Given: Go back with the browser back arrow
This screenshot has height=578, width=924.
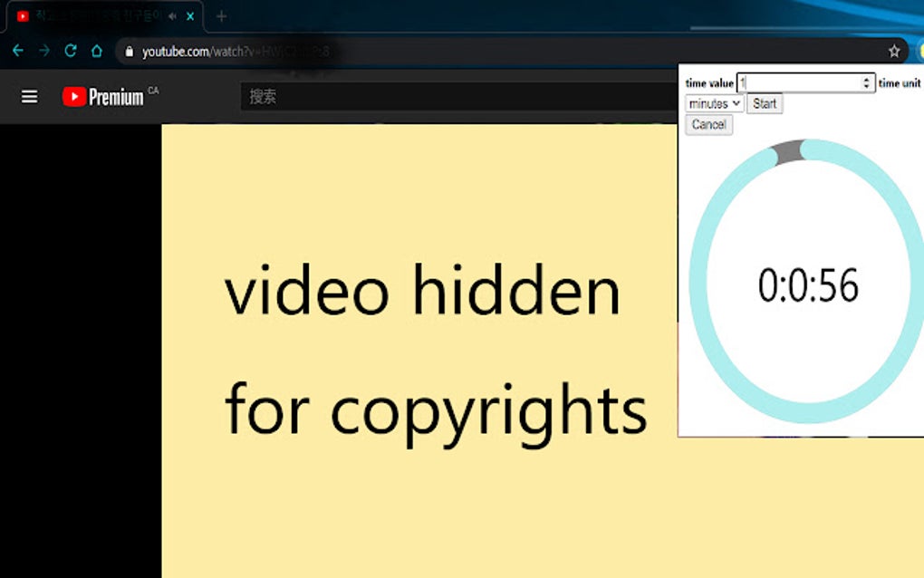Looking at the screenshot, I should [18, 51].
